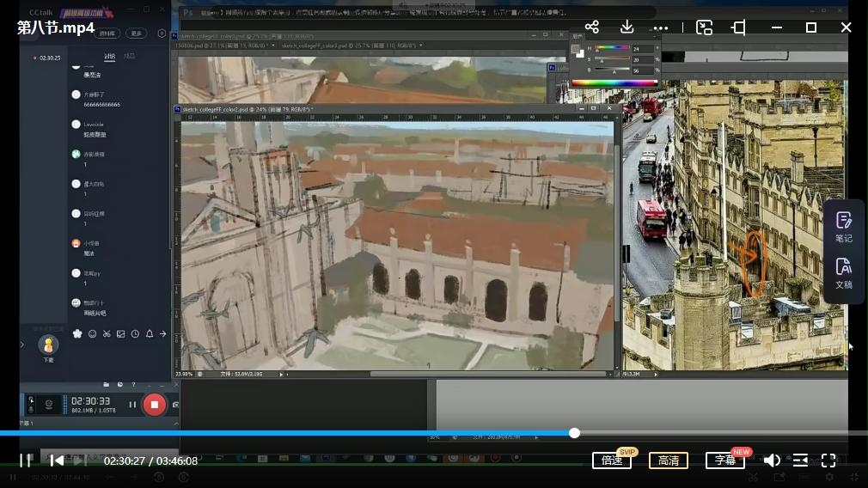This screenshot has height=488, width=868.
Task: Click the scissors screenshot icon in CCtalk
Action: [107, 333]
